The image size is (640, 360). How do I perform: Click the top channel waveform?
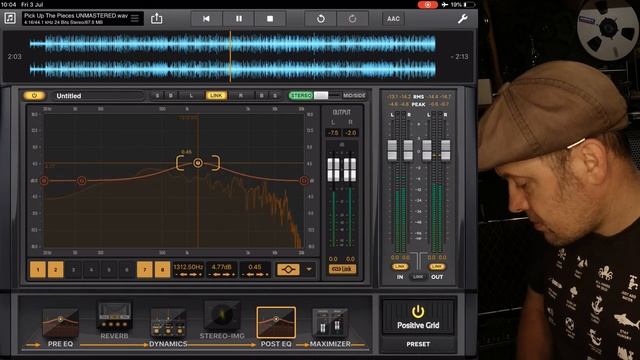[233, 44]
